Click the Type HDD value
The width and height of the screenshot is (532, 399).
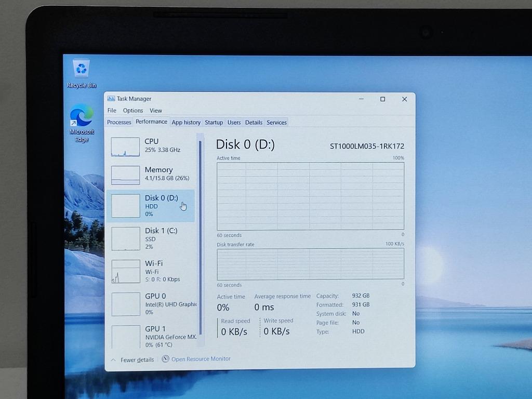click(358, 331)
